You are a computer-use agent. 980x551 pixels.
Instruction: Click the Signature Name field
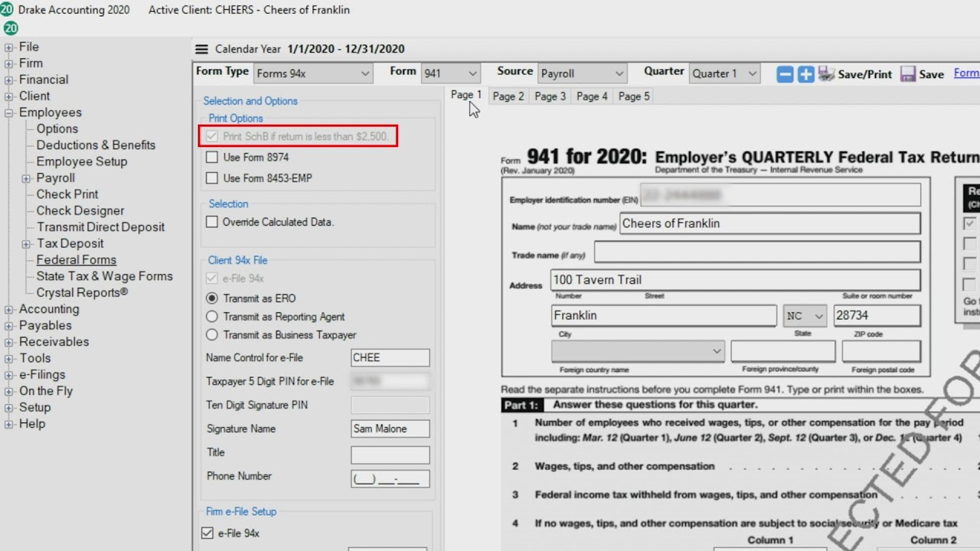390,429
